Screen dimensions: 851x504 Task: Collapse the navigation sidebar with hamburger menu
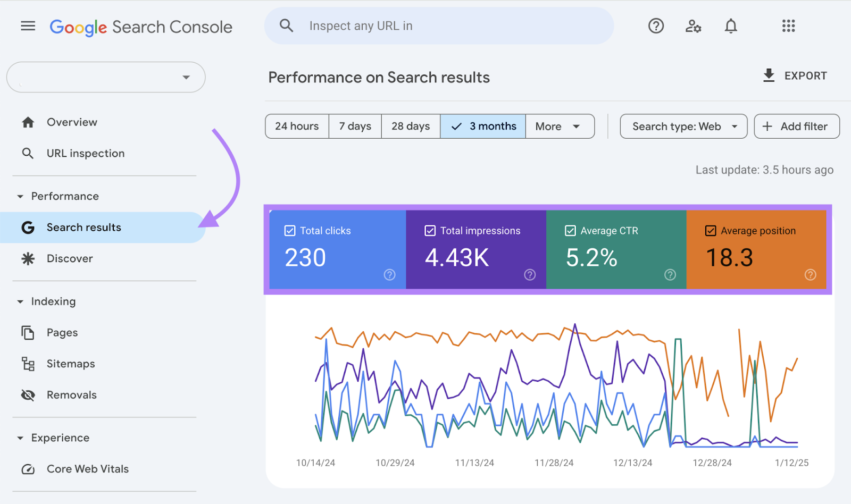[28, 26]
